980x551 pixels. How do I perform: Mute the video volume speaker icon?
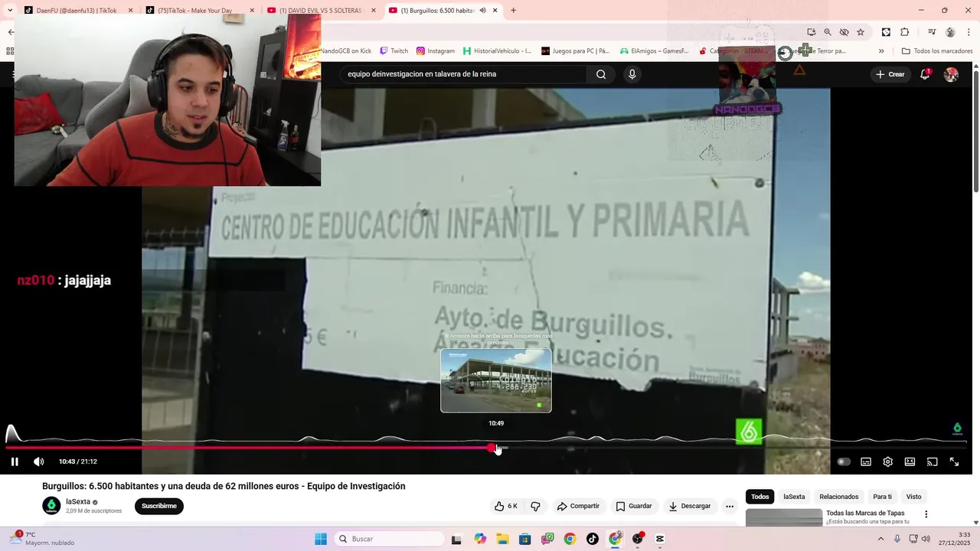[x=39, y=461]
